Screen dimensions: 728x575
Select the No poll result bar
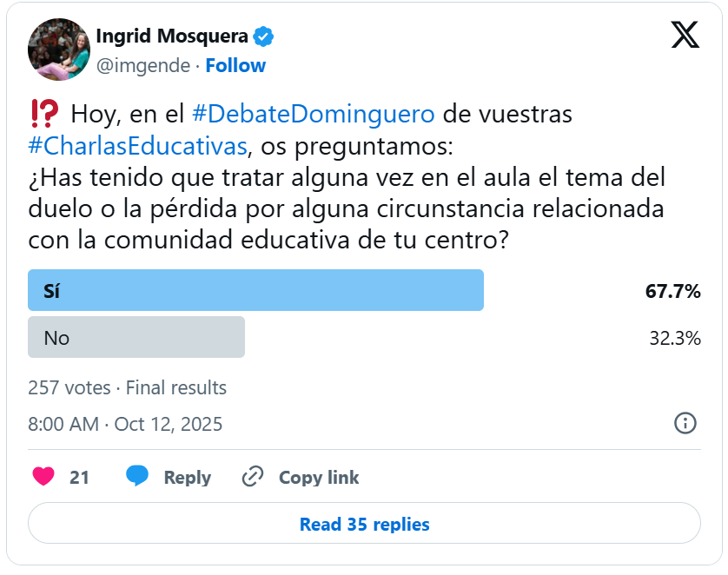136,337
